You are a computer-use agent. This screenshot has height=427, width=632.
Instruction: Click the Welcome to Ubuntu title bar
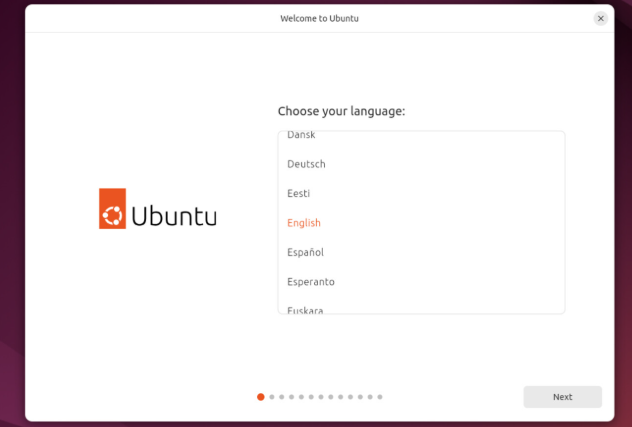coord(319,19)
